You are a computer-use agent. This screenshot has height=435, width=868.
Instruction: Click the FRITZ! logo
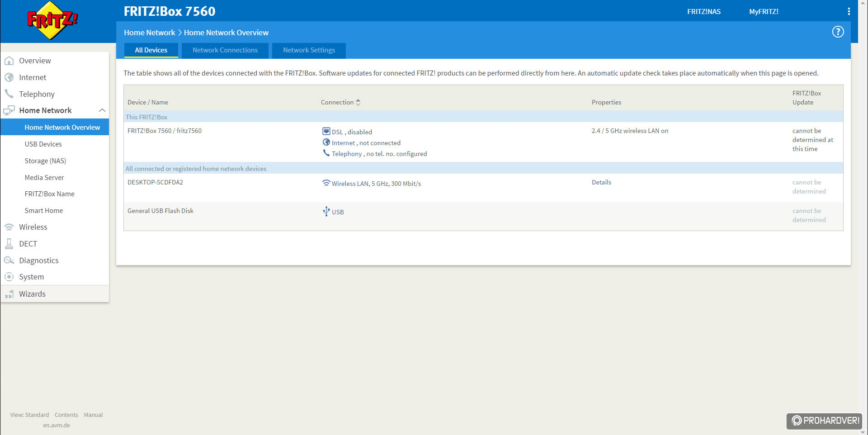tap(52, 20)
